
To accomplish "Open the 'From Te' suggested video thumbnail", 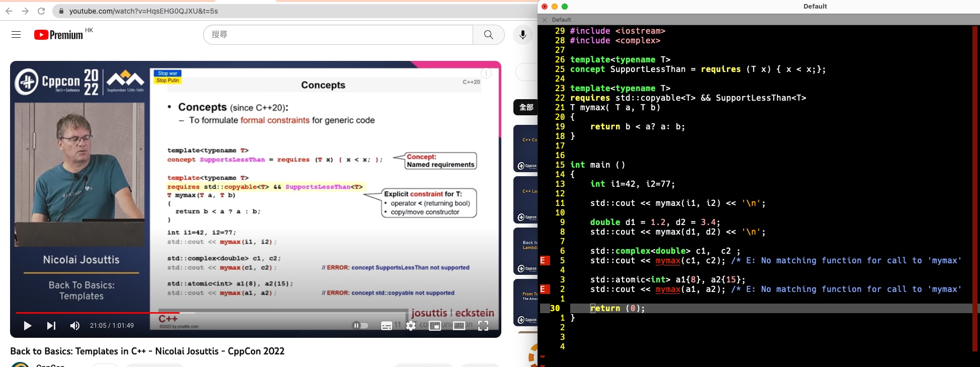I will coord(525,303).
